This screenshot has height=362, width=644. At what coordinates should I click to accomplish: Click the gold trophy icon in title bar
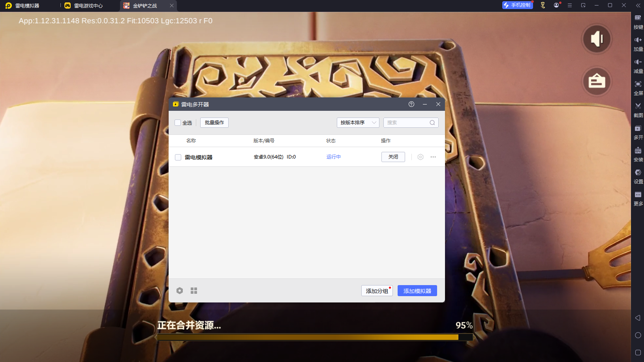tap(543, 6)
